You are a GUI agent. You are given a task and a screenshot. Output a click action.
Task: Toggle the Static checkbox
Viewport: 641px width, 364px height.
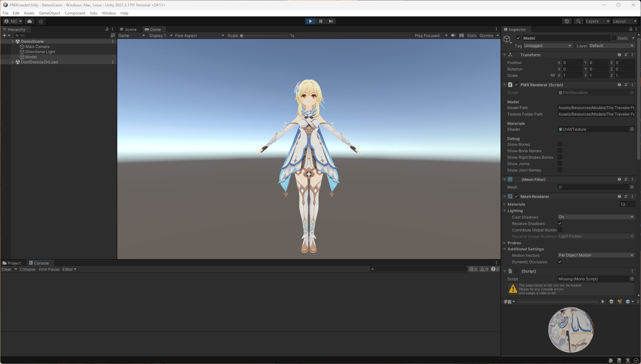[x=614, y=38]
